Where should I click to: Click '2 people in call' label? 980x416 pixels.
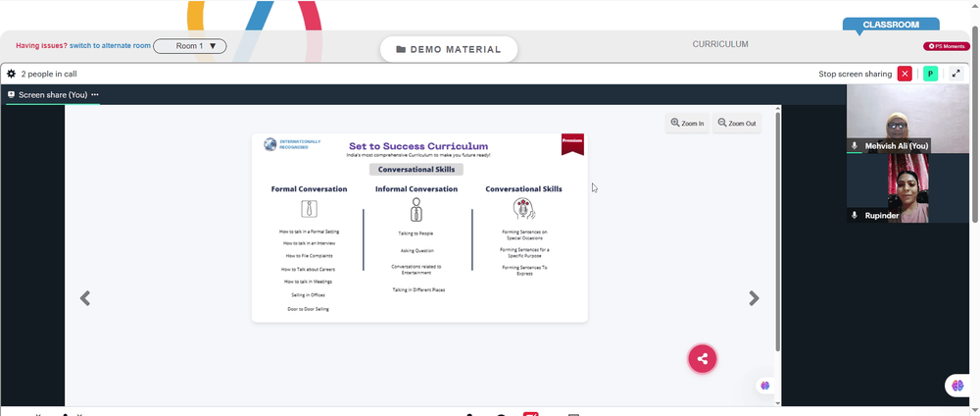49,74
